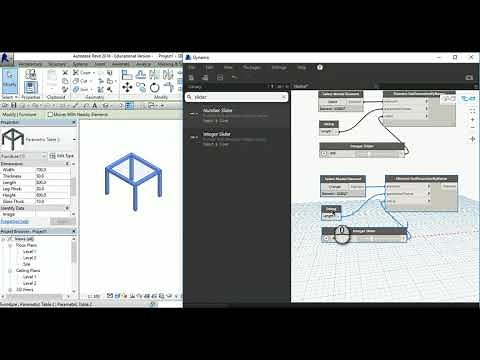The height and width of the screenshot is (360, 480).
Task: Select the Rotate tool in Modify panel
Action: tap(154, 88)
